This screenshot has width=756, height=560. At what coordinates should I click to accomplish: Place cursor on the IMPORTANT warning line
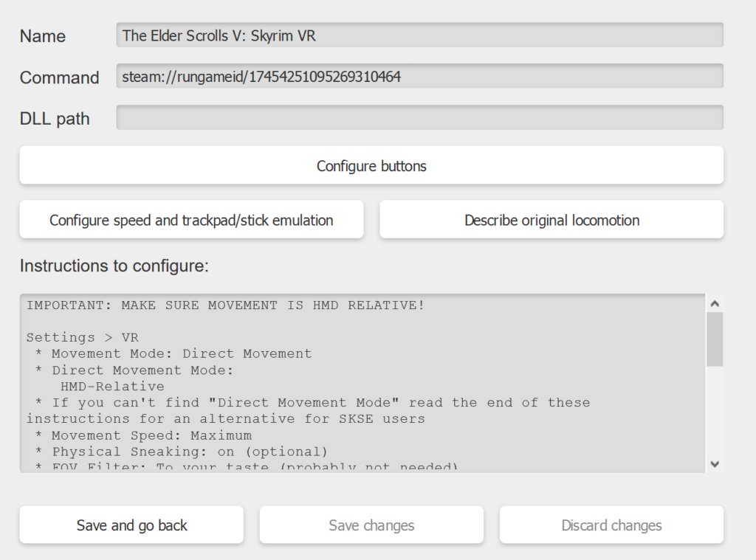click(225, 305)
